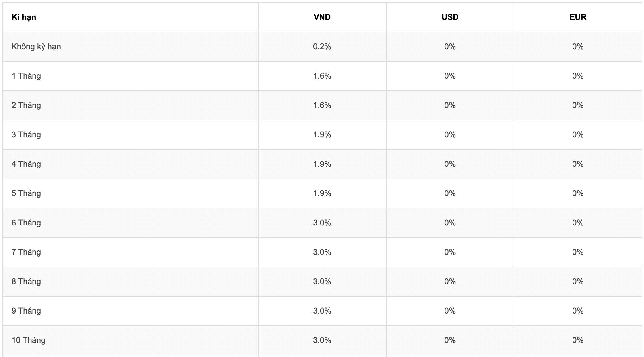Select the 5 Tháng term label
The width and height of the screenshot is (644, 357).
[26, 193]
